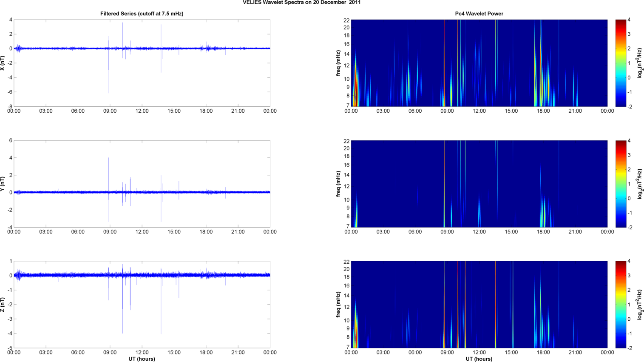Image resolution: width=644 pixels, height=362 pixels.
Task: Click the bottom Z component colorbar
Action: click(x=621, y=305)
